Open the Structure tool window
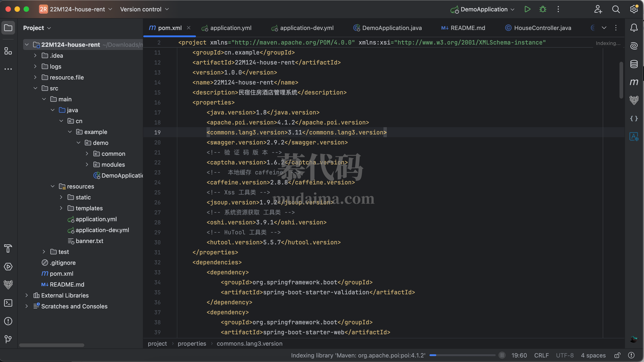This screenshot has height=362, width=644. [8, 51]
